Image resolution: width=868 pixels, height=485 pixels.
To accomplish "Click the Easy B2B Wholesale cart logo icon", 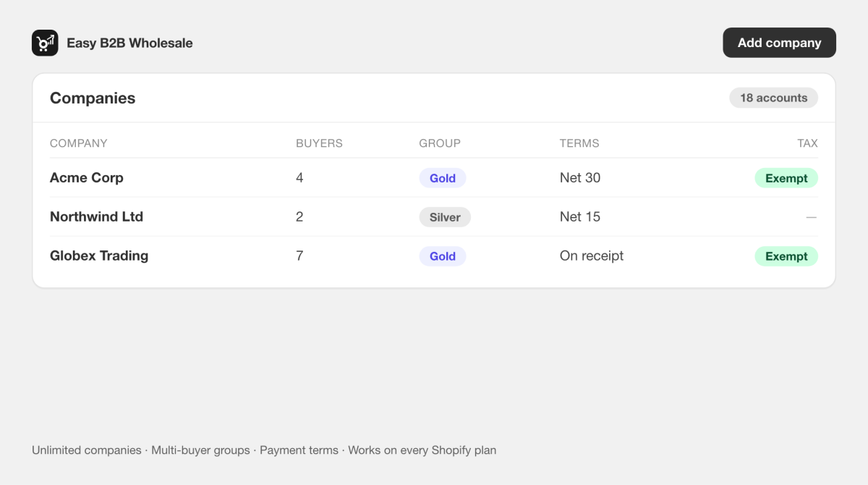I will click(45, 43).
